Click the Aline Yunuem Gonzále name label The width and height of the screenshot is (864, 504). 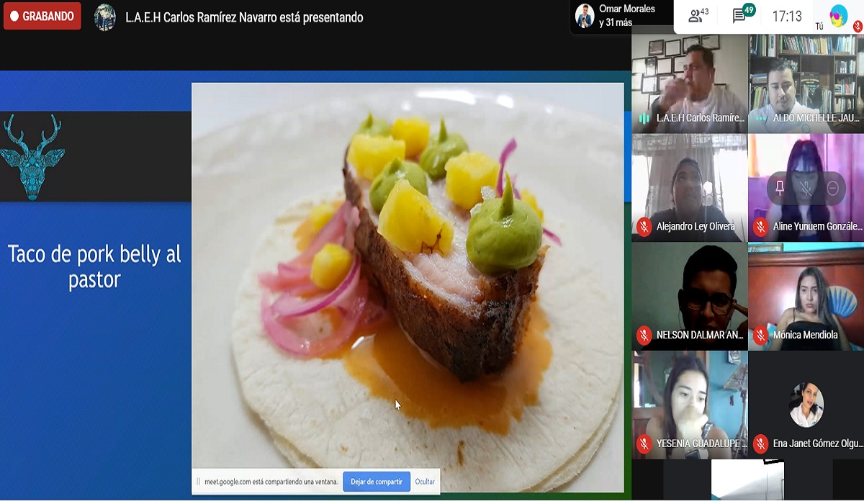817,226
